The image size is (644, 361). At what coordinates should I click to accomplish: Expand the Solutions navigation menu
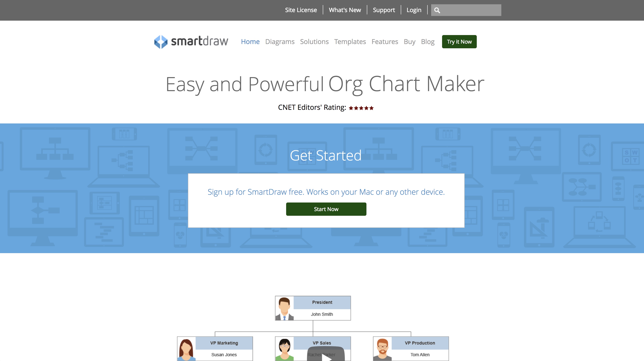tap(314, 41)
